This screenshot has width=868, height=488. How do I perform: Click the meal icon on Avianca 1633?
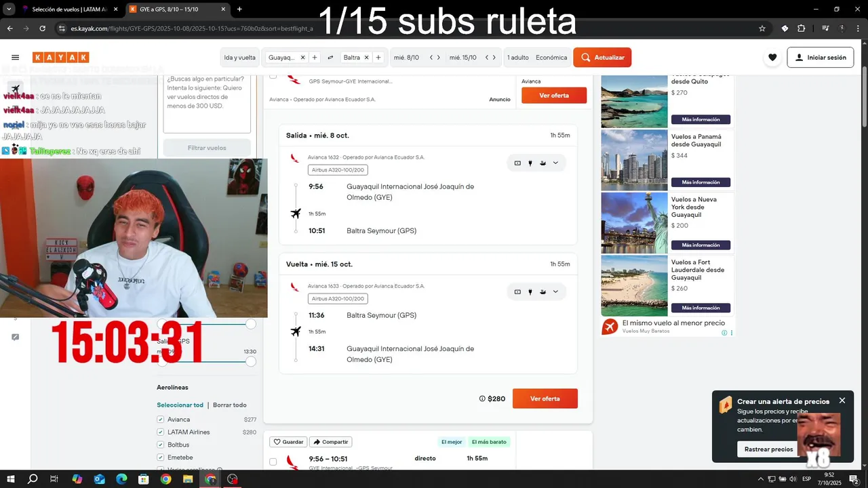pos(542,291)
